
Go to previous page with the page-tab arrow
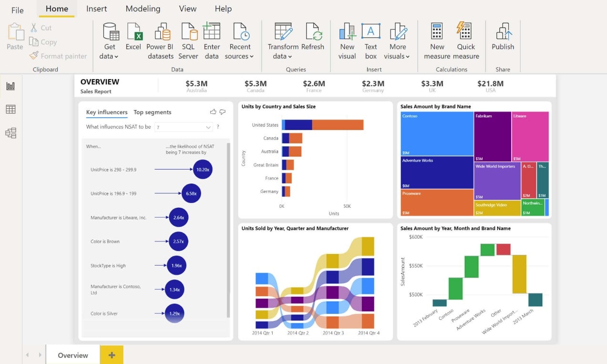coord(27,355)
